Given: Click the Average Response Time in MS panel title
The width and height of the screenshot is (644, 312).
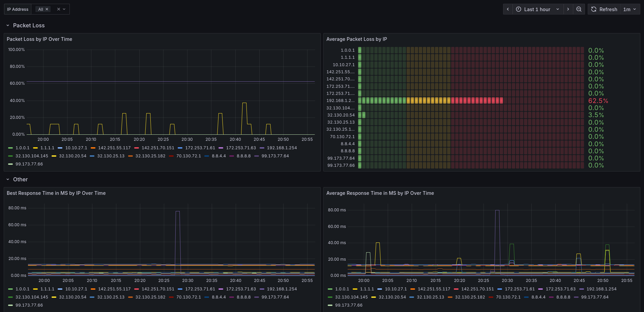Looking at the screenshot, I should [x=380, y=193].
